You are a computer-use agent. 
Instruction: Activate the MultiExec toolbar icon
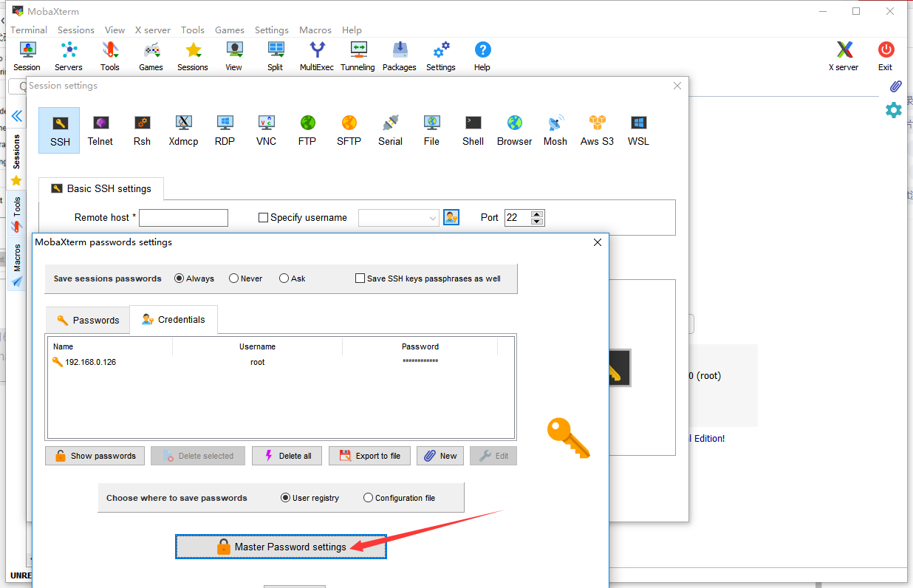[x=317, y=56]
